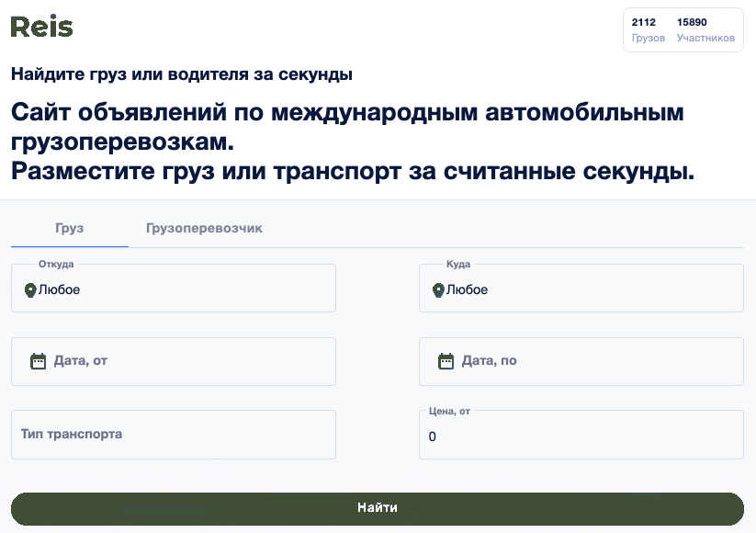Open the Дата, от date picker

(x=174, y=361)
